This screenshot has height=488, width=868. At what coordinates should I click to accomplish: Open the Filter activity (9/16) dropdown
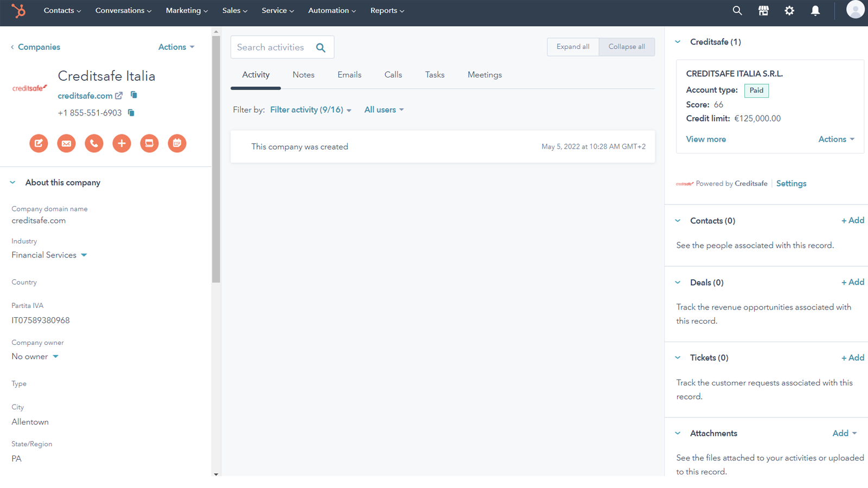pos(309,110)
